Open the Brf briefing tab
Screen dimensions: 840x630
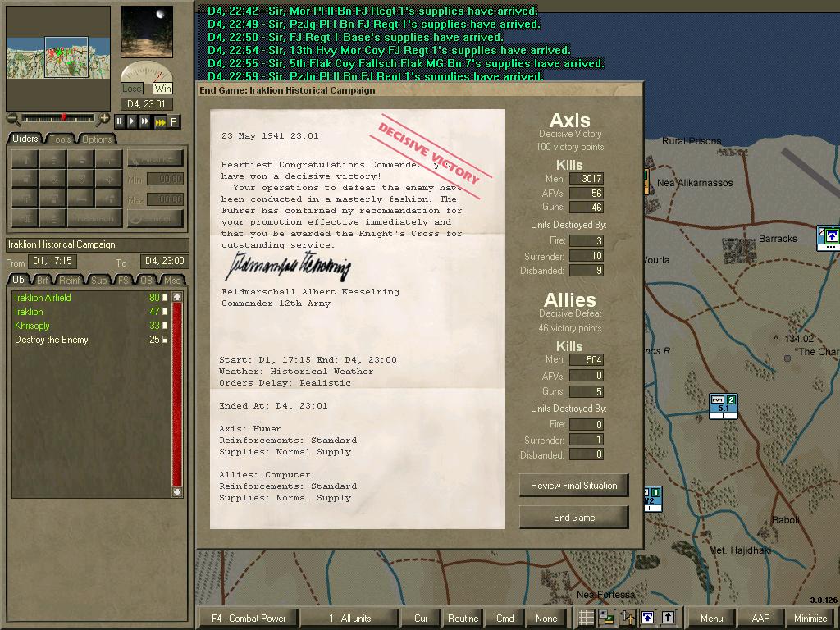[x=43, y=280]
